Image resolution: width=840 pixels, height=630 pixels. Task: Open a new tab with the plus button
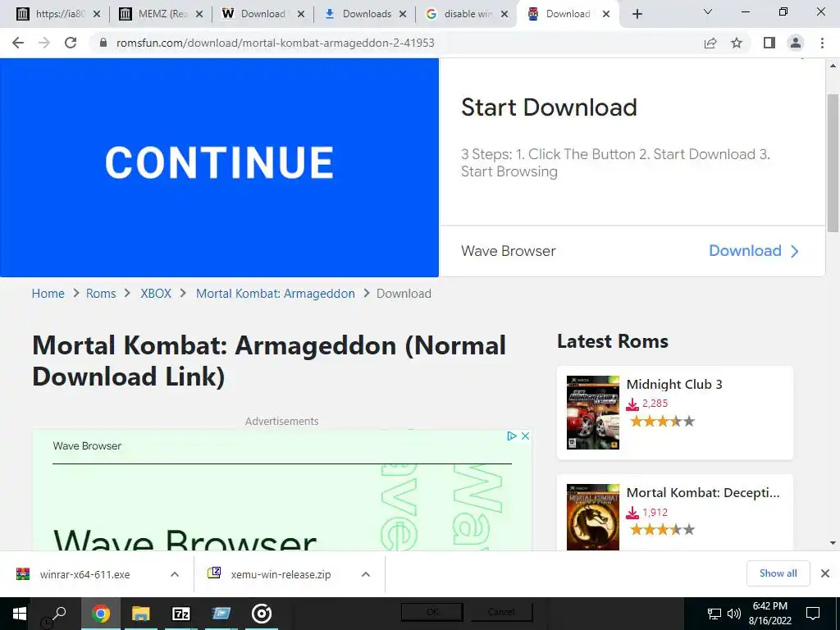click(637, 14)
